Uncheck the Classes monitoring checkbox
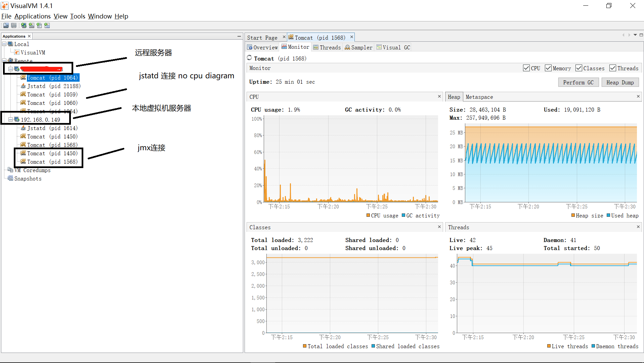 pos(578,68)
